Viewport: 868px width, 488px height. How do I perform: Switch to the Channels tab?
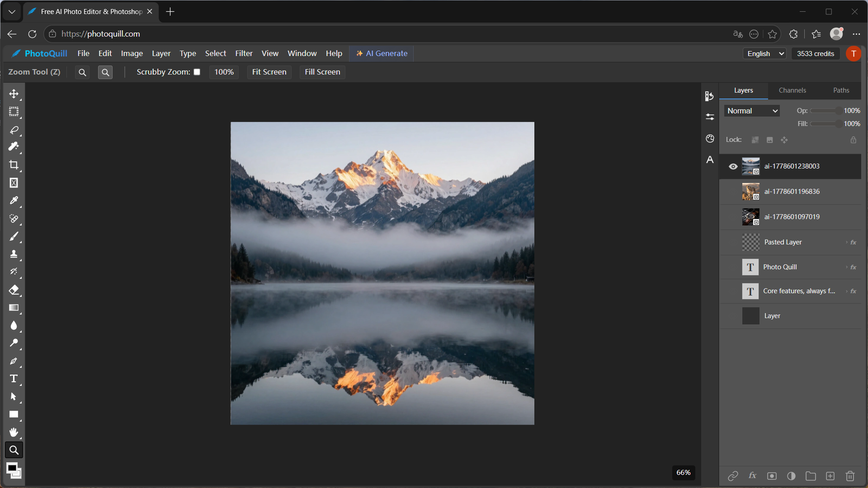[792, 90]
